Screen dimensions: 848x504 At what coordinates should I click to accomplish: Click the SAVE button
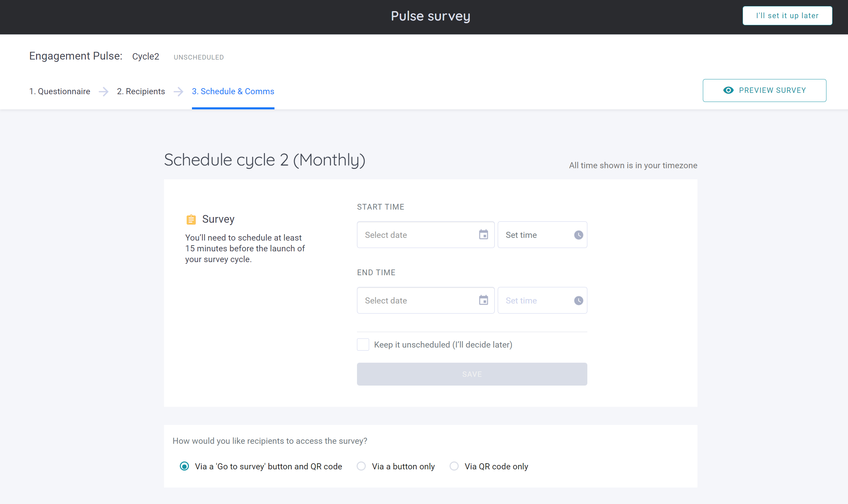(472, 373)
